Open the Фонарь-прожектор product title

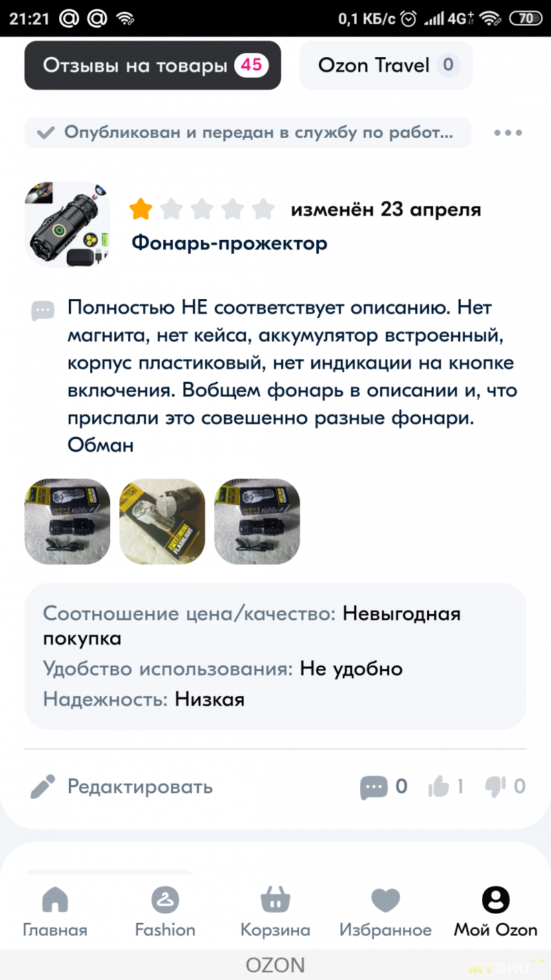pyautogui.click(x=229, y=243)
